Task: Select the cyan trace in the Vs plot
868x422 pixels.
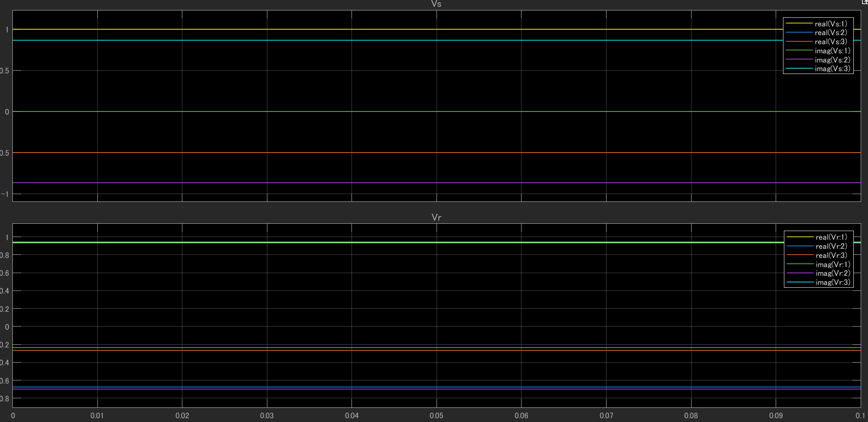Action: [411, 41]
